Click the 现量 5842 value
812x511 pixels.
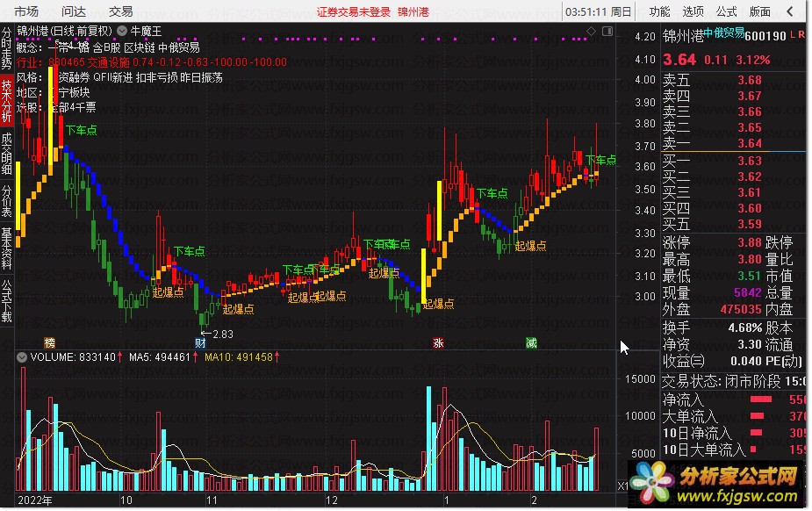pos(748,292)
